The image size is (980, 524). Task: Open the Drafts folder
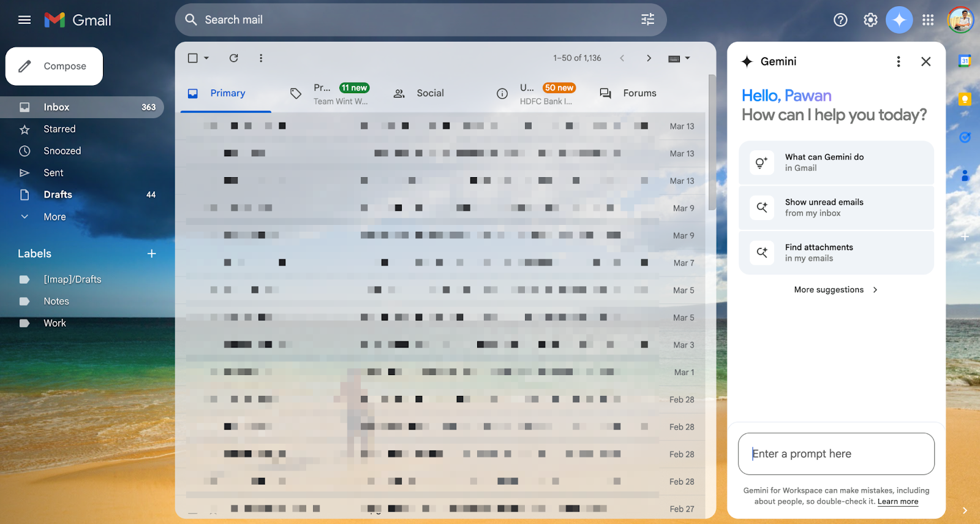pyautogui.click(x=82, y=195)
